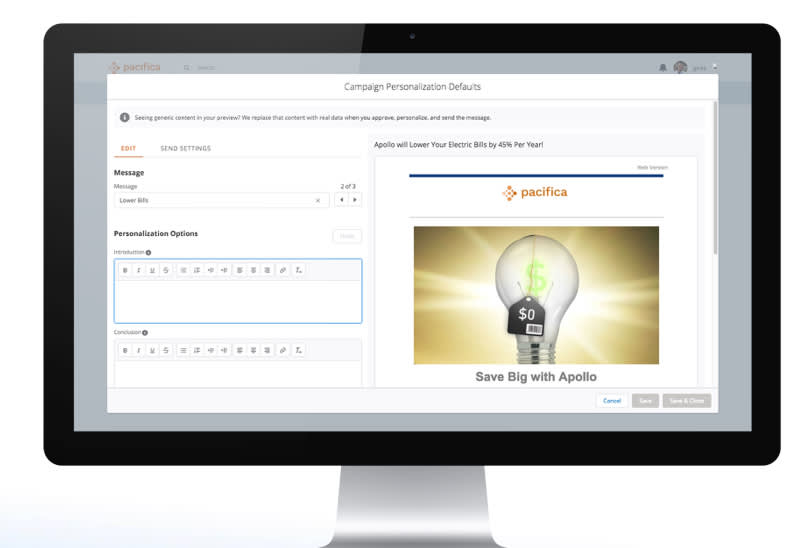804x548 pixels.
Task: Click the lightbulb image in email preview
Action: tap(536, 295)
